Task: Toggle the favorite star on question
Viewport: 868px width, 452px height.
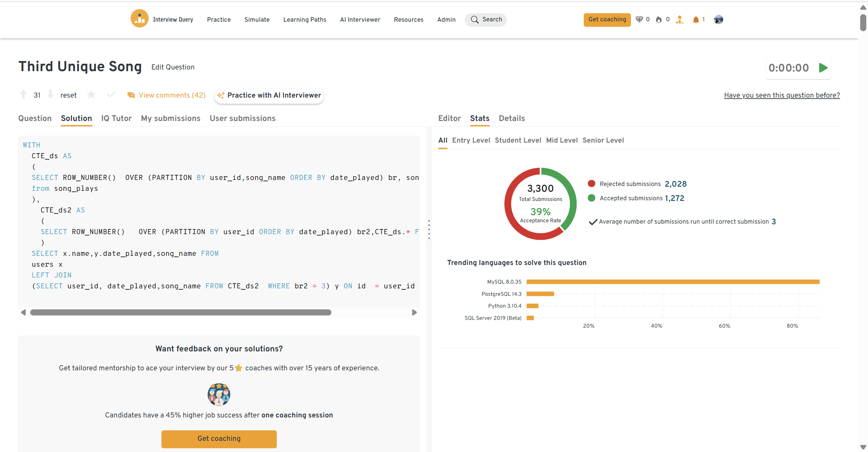Action: pyautogui.click(x=91, y=95)
